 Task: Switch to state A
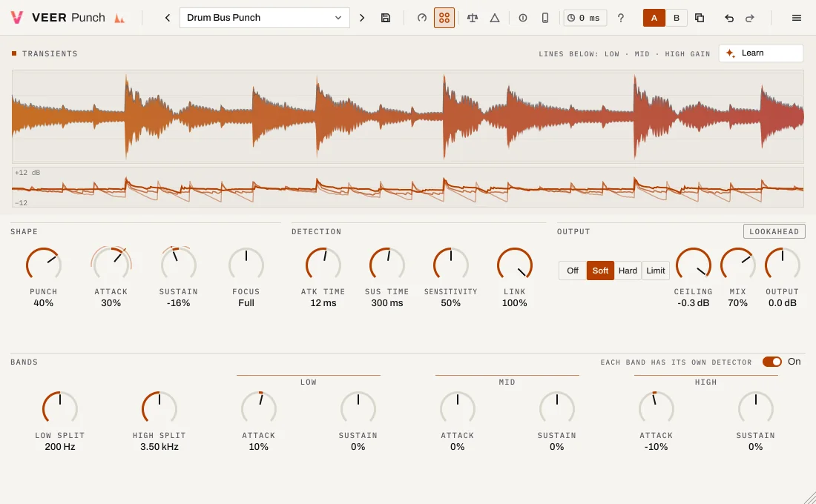(x=654, y=18)
